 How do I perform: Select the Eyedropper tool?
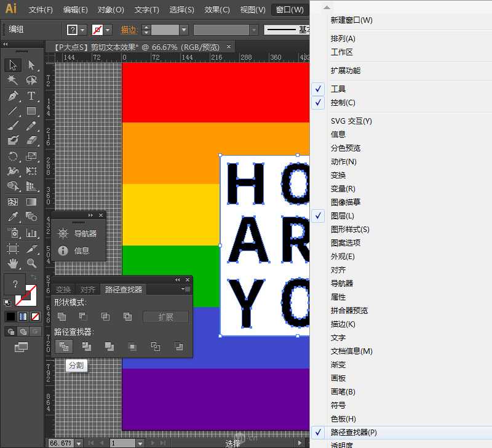[12, 217]
